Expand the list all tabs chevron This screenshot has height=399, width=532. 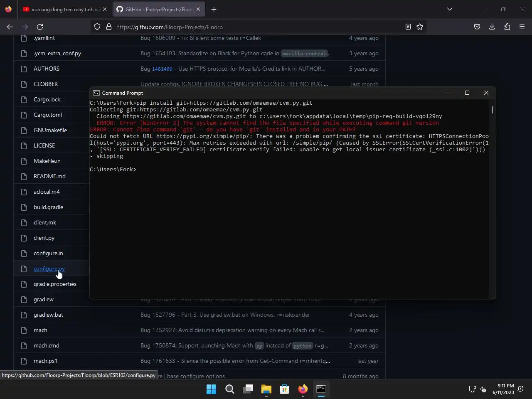pos(450,9)
